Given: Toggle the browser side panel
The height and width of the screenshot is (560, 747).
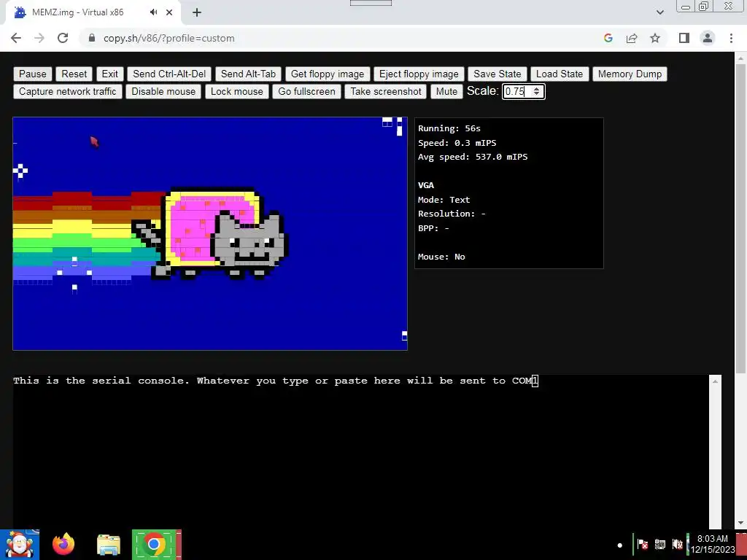Looking at the screenshot, I should coord(684,38).
